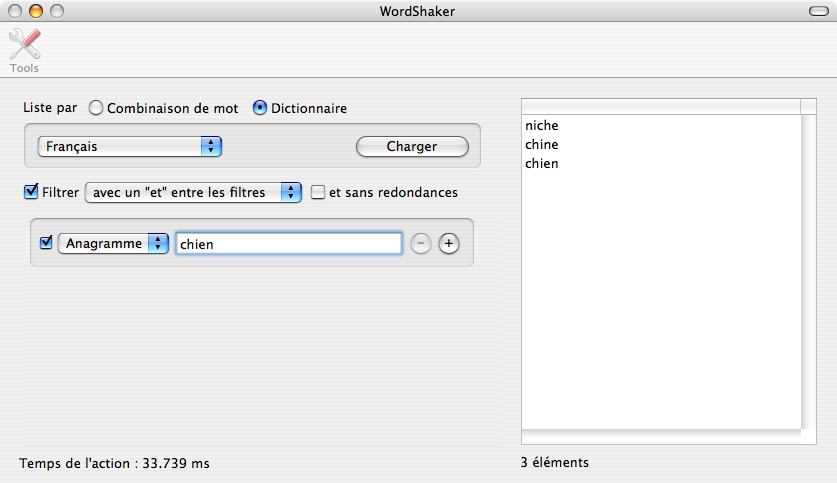Click the '3 éléments' count label
Viewport: 837px width, 483px height.
pos(555,462)
